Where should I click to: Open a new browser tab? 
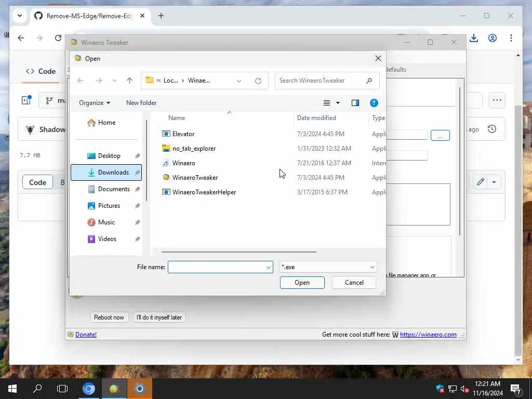point(161,16)
